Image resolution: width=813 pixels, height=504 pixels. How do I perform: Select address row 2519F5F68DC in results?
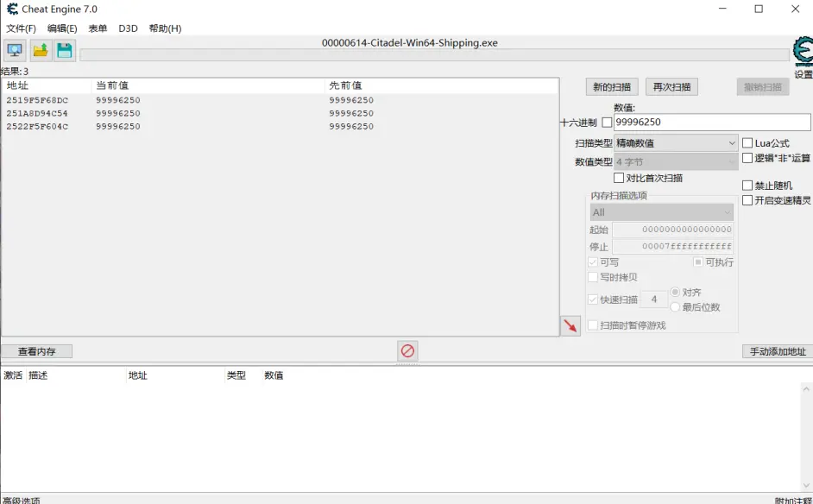pos(37,100)
